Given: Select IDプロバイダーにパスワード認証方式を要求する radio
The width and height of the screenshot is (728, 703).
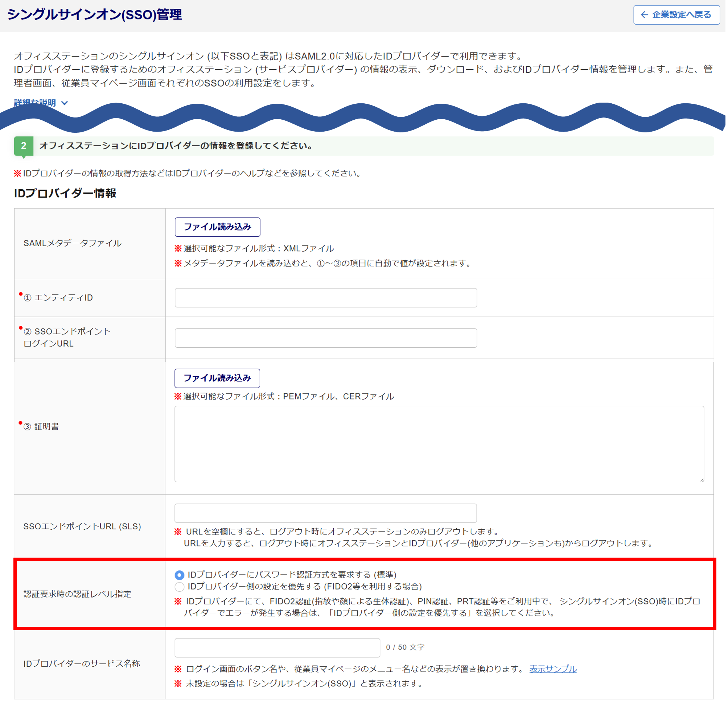Looking at the screenshot, I should point(180,575).
